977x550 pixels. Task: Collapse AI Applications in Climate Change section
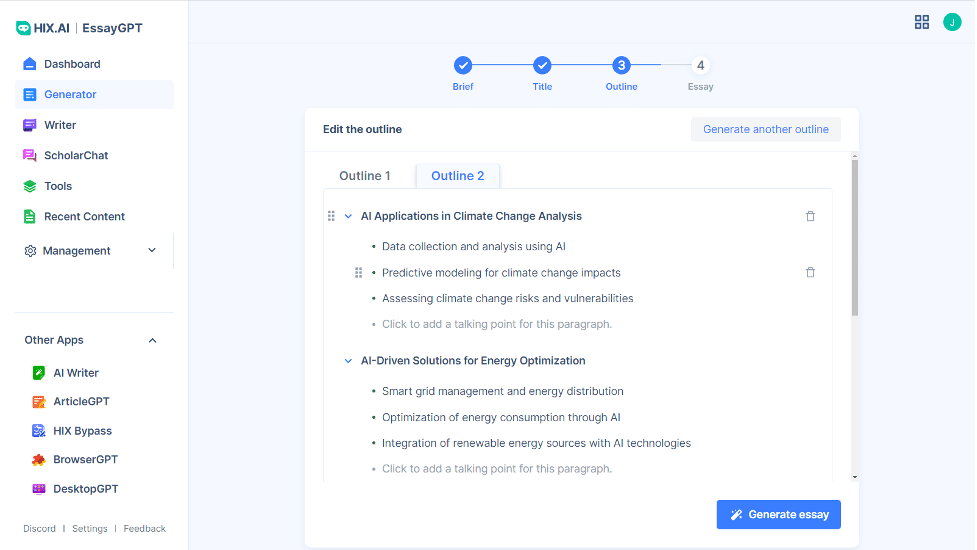coord(348,216)
